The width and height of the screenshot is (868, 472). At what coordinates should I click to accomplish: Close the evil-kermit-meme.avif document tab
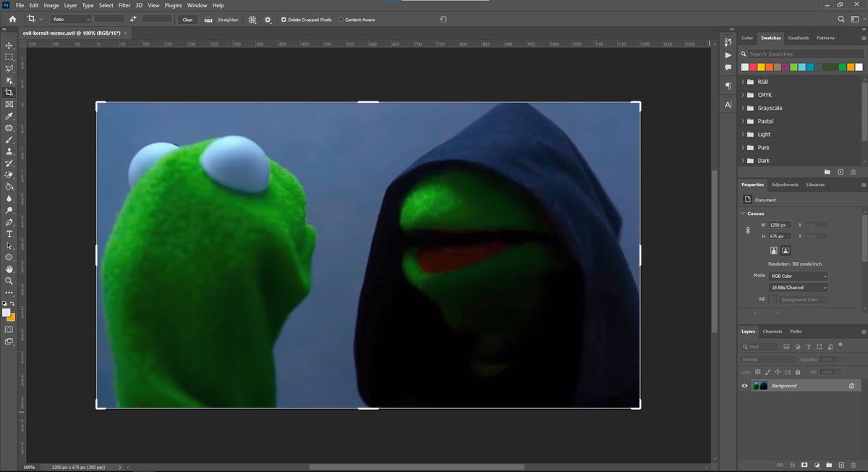pos(125,33)
